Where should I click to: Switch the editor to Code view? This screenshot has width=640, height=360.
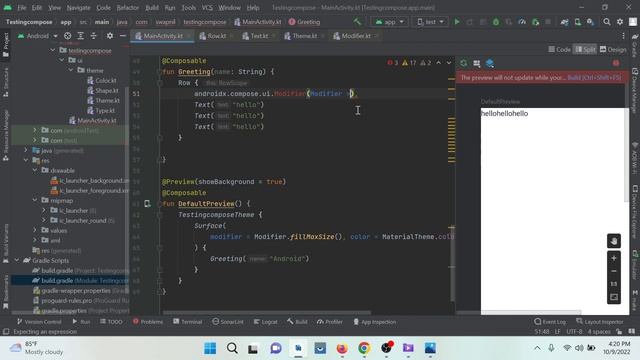click(559, 49)
